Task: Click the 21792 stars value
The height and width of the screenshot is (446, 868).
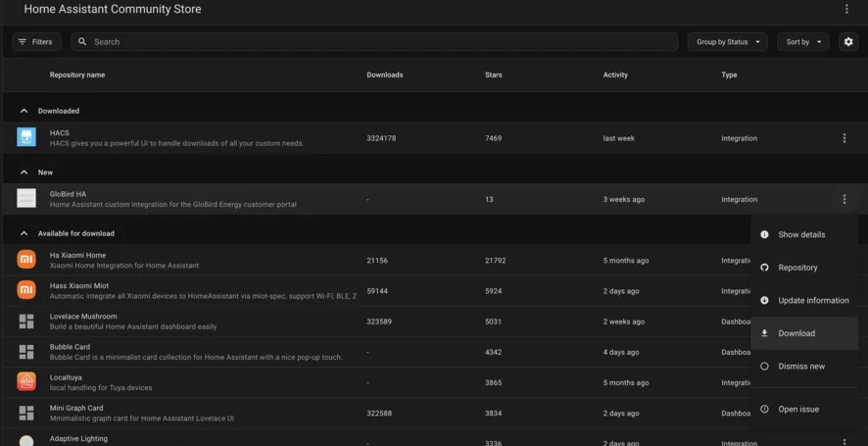Action: (x=495, y=261)
